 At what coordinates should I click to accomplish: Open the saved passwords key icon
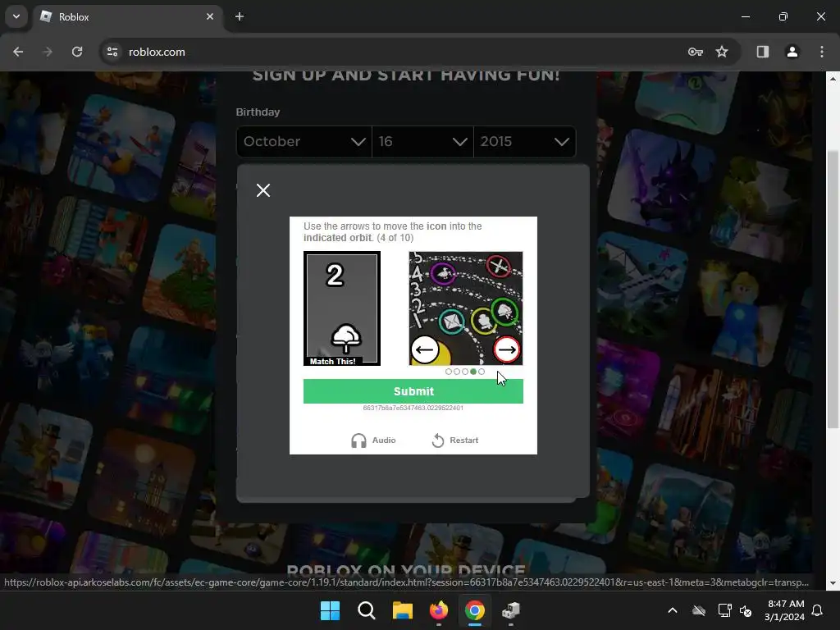[696, 52]
